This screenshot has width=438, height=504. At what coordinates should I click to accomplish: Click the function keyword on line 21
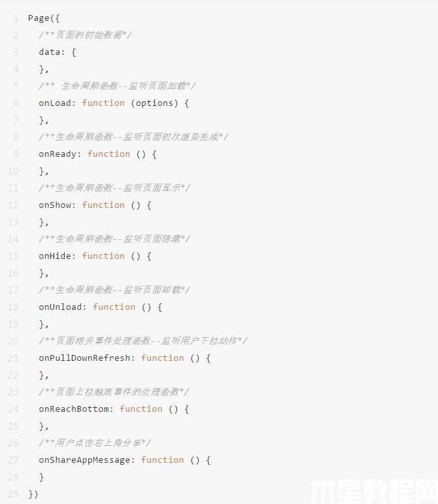tap(162, 358)
